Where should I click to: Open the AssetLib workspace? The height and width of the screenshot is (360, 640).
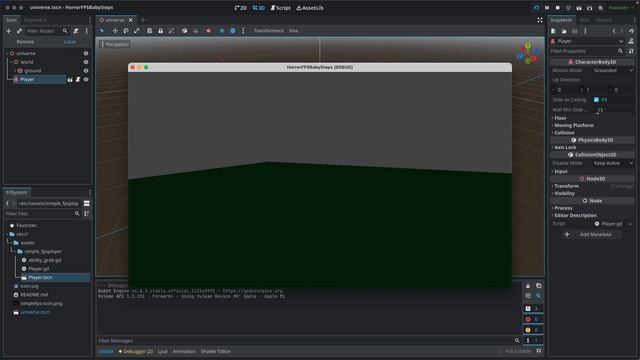coord(310,8)
